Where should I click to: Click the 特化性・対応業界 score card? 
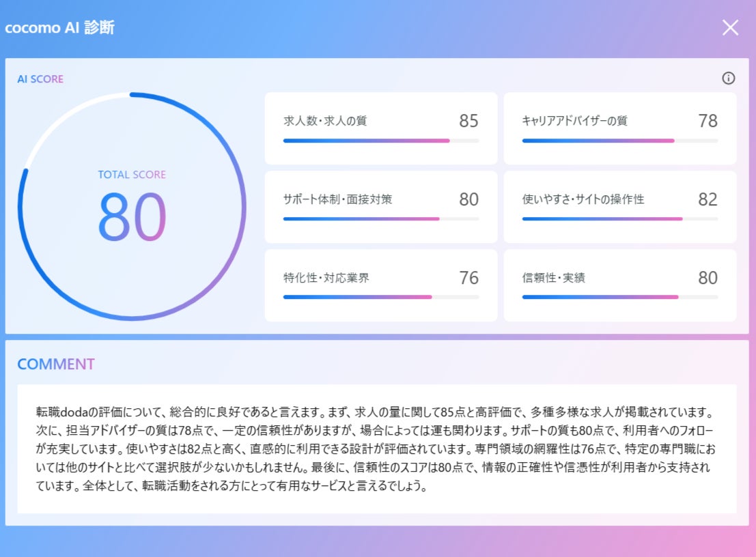(x=380, y=285)
